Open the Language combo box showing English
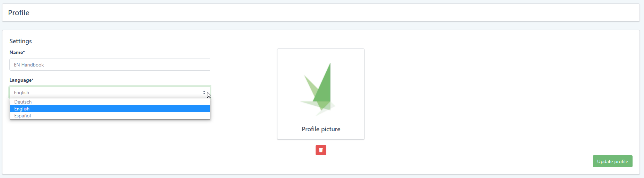Viewport: 644px width, 178px height. click(110, 92)
